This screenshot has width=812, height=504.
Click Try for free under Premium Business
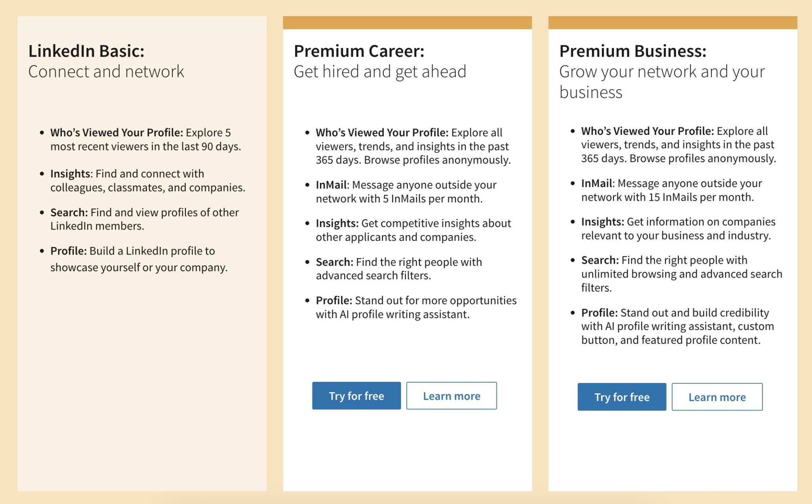coord(621,397)
